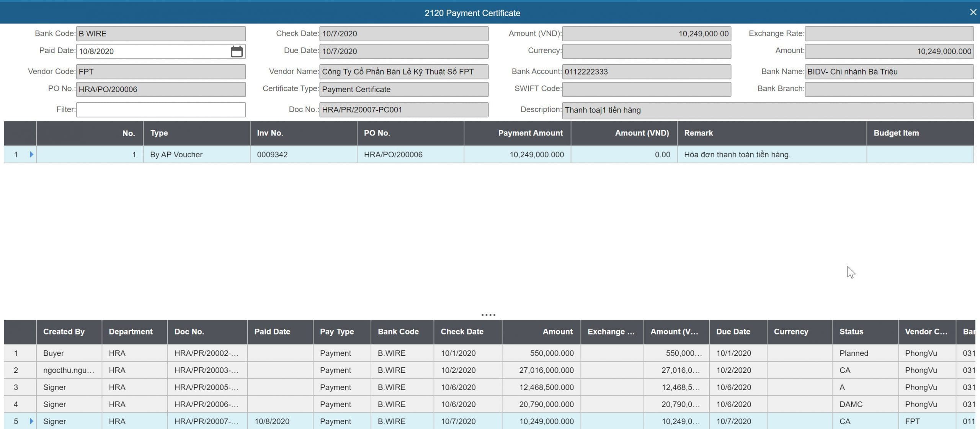This screenshot has width=980, height=429.
Task: Click the Paid Date field showing 10/8/2020
Action: click(x=153, y=51)
